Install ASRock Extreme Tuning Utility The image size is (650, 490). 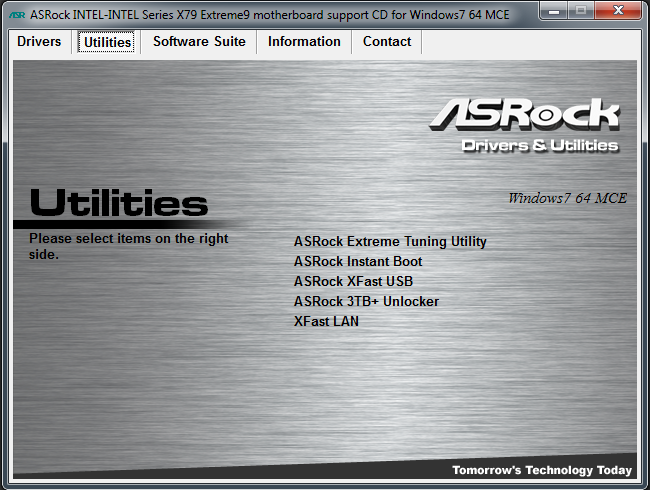[390, 241]
